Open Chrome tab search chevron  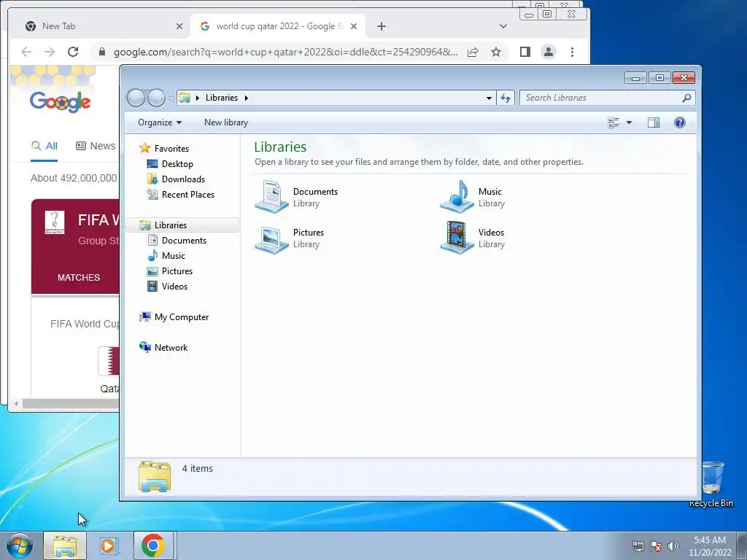pyautogui.click(x=503, y=26)
